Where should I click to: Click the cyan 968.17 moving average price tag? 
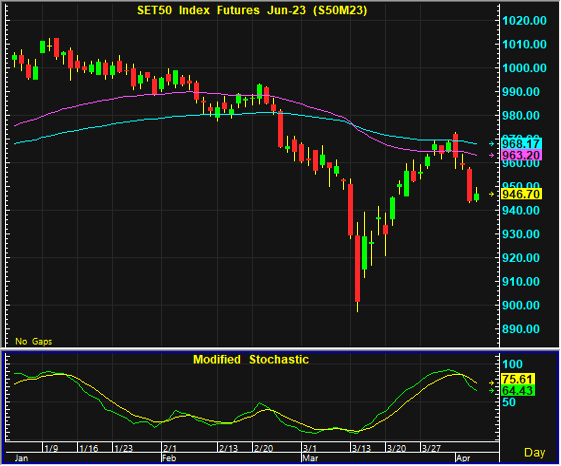point(521,144)
